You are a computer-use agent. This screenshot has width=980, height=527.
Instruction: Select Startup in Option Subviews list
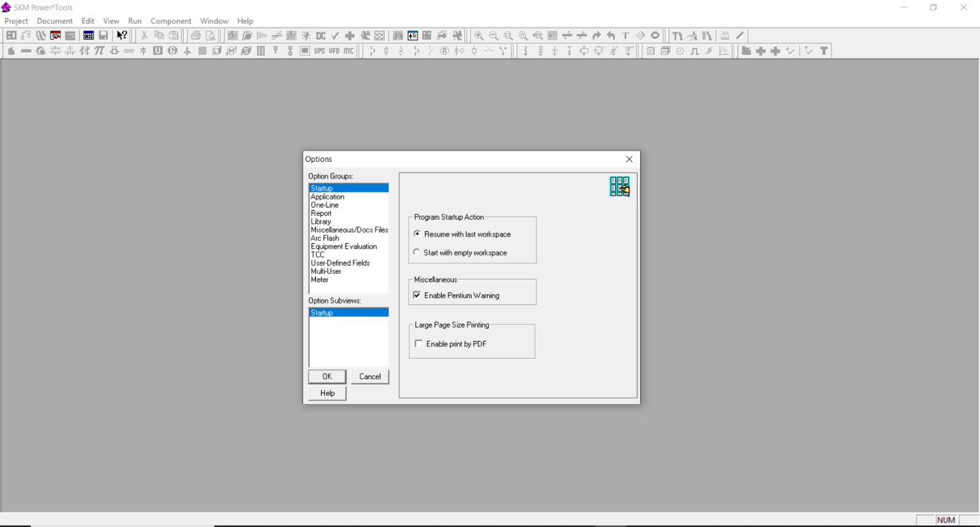coord(349,313)
